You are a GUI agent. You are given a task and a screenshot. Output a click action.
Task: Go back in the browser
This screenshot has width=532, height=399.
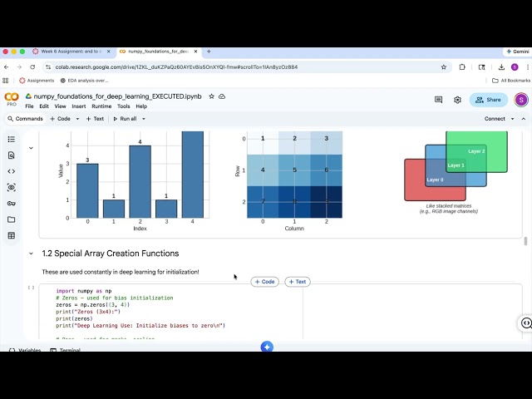click(7, 67)
